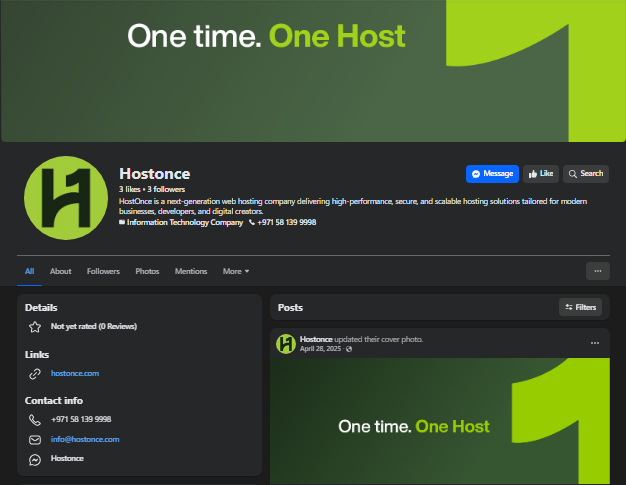
Task: Visit the hostonce.com link
Action: (x=75, y=373)
